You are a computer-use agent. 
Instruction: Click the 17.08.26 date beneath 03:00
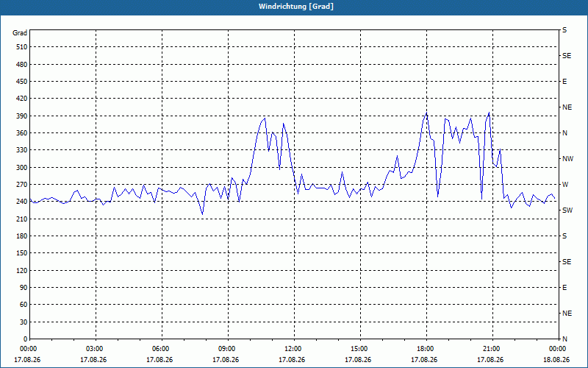pos(93,360)
